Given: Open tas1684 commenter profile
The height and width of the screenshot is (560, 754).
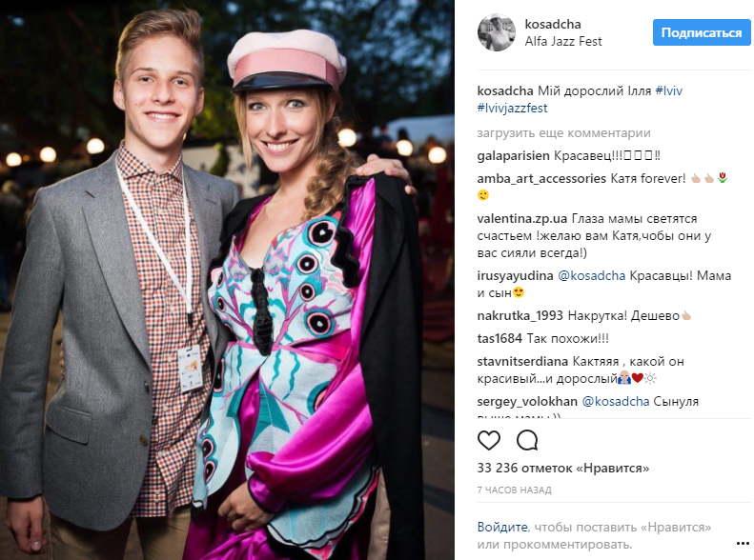Looking at the screenshot, I should coord(499,339).
